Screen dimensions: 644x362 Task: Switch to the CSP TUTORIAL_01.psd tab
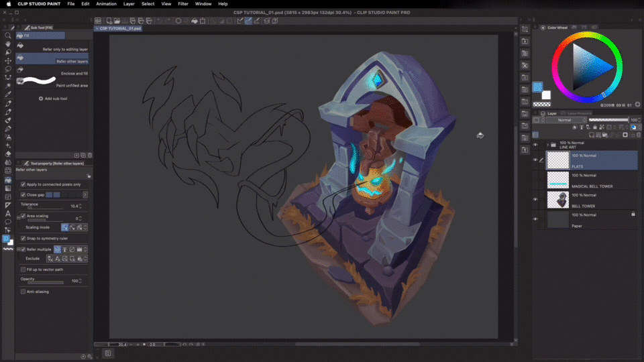(120, 29)
